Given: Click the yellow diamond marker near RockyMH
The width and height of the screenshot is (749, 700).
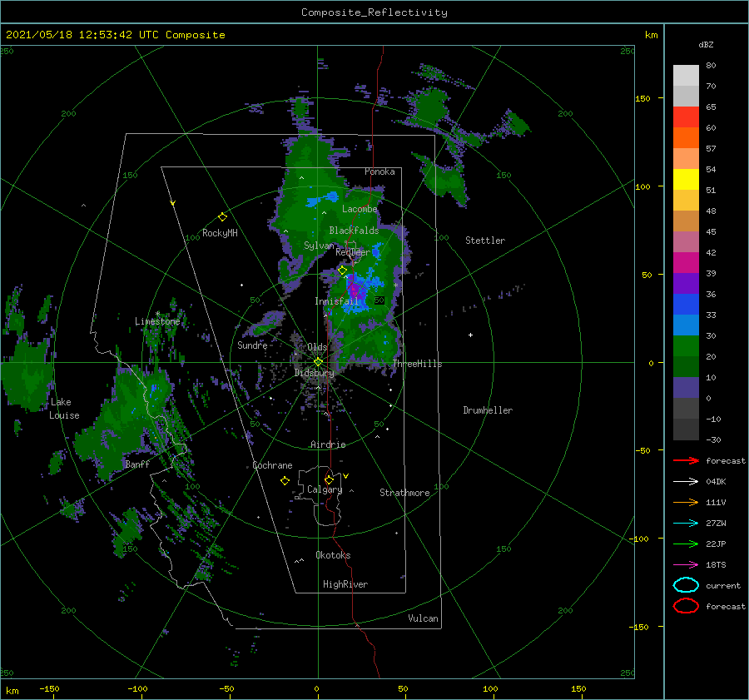Looking at the screenshot, I should (222, 217).
